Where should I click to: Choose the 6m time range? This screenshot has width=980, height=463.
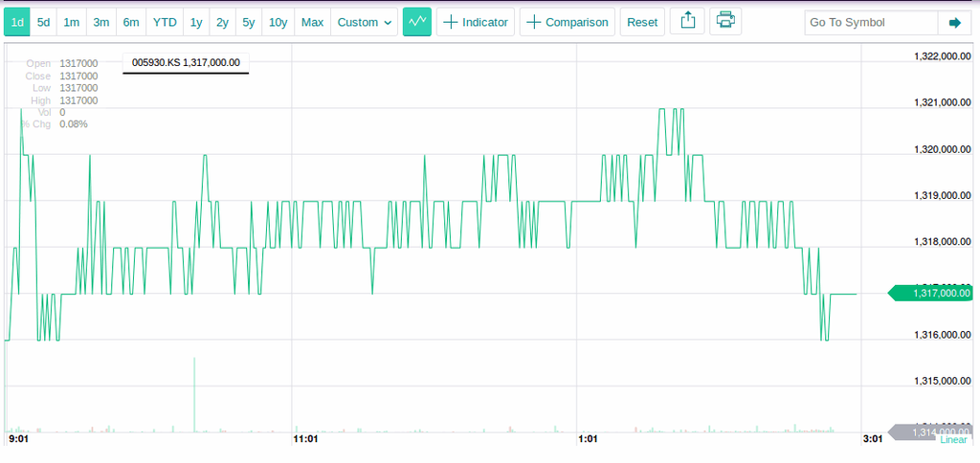point(131,22)
